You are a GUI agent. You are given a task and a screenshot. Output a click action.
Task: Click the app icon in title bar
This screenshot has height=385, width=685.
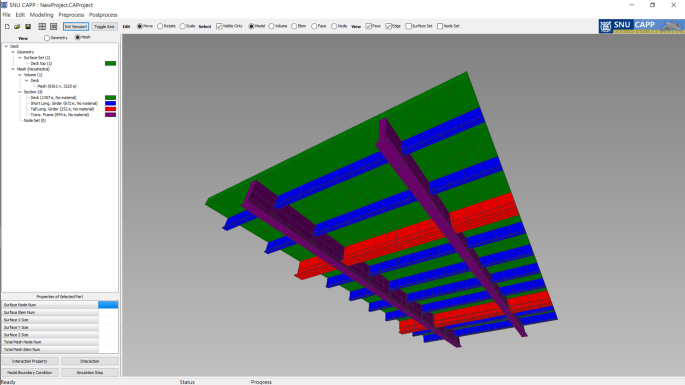click(x=4, y=5)
